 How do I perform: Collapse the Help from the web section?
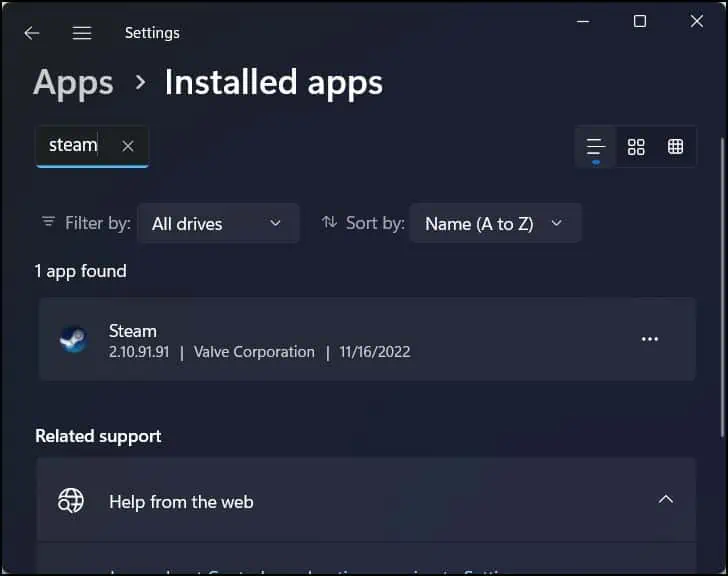(665, 500)
